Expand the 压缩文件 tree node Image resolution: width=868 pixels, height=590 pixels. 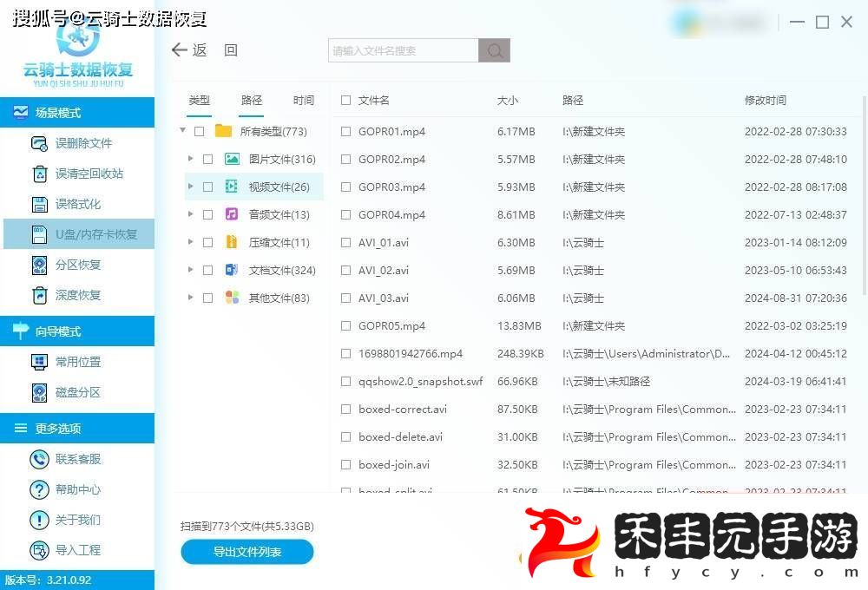coord(190,242)
